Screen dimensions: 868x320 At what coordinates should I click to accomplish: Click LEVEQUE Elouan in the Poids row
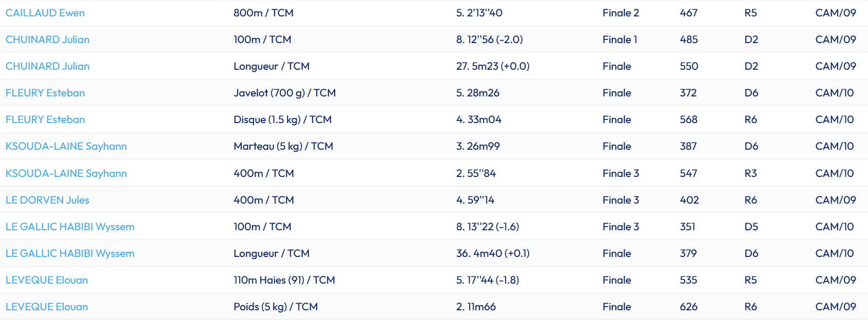click(47, 307)
